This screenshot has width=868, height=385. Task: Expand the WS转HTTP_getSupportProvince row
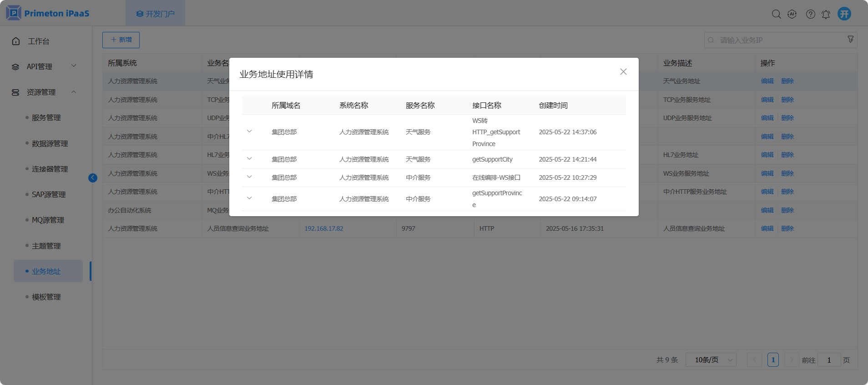[249, 132]
